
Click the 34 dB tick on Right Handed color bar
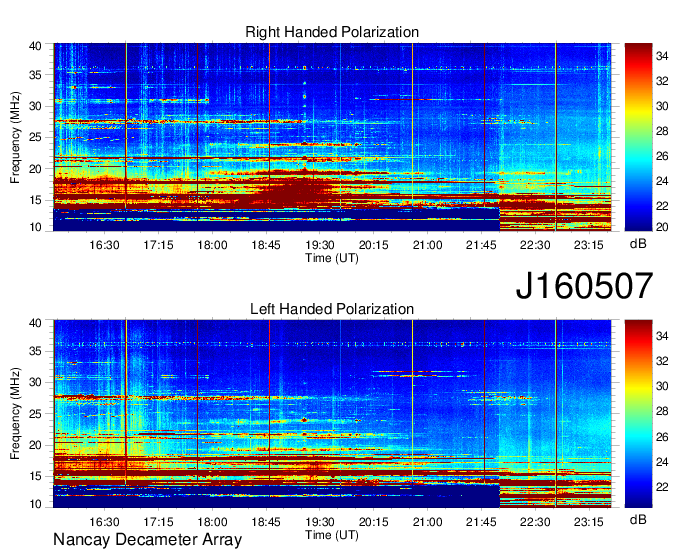point(662,56)
